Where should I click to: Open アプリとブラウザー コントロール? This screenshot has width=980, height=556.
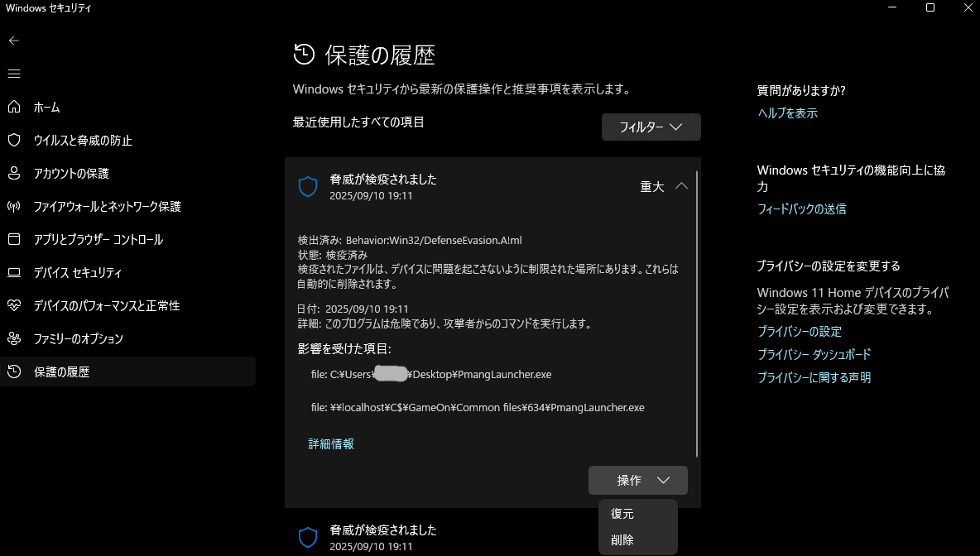point(127,239)
